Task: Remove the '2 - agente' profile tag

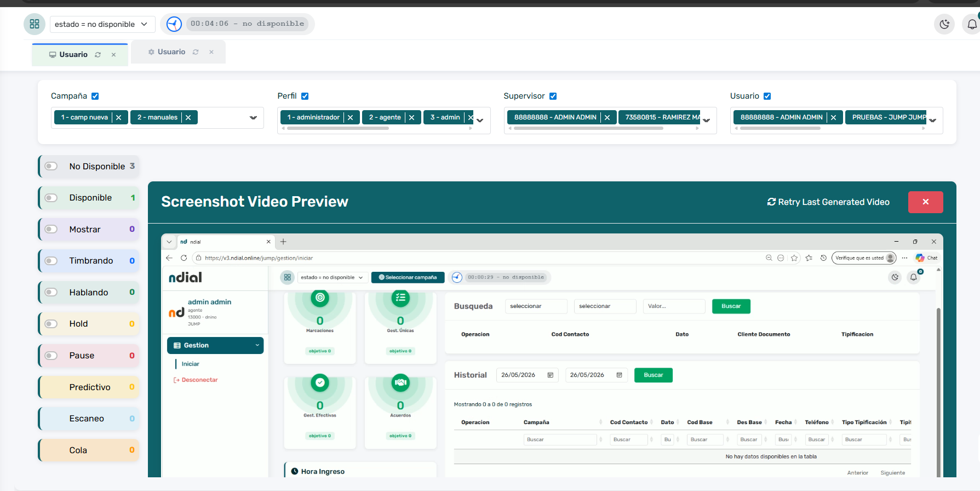Action: pyautogui.click(x=412, y=117)
